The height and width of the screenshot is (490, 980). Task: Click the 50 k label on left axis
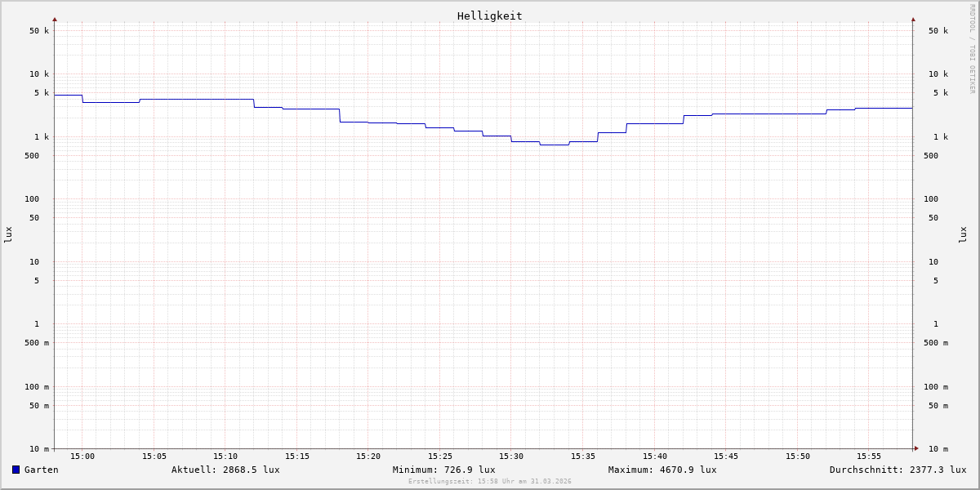click(x=39, y=31)
